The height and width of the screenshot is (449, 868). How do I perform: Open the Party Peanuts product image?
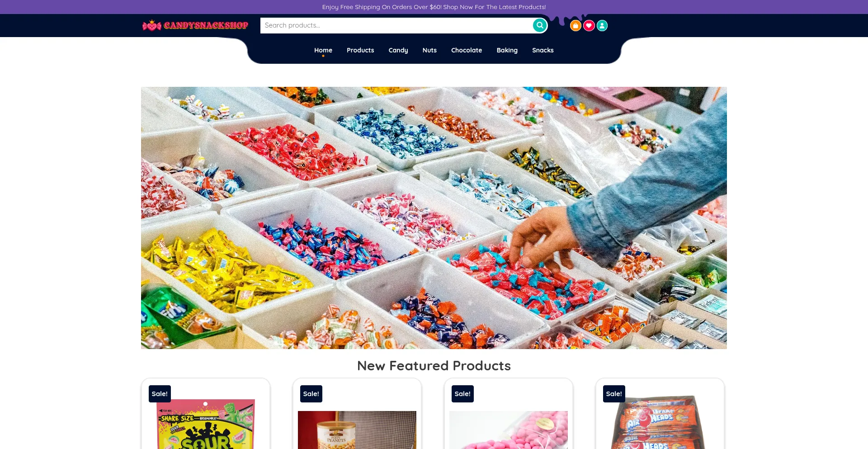[x=357, y=430]
